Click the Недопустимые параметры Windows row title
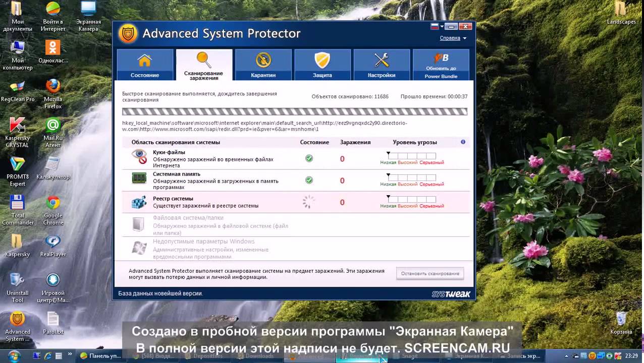The width and height of the screenshot is (644, 363). [204, 241]
